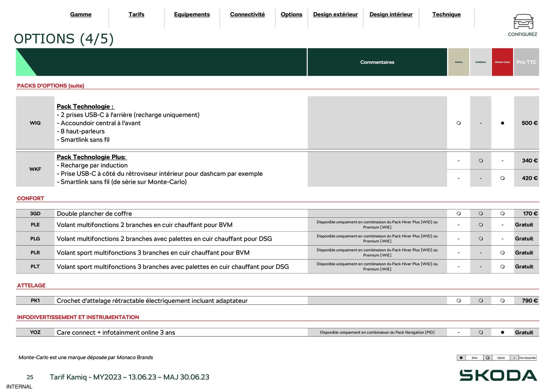
Task: Click the 340 € price for Pack Technologie Plus
Action: pyautogui.click(x=529, y=161)
